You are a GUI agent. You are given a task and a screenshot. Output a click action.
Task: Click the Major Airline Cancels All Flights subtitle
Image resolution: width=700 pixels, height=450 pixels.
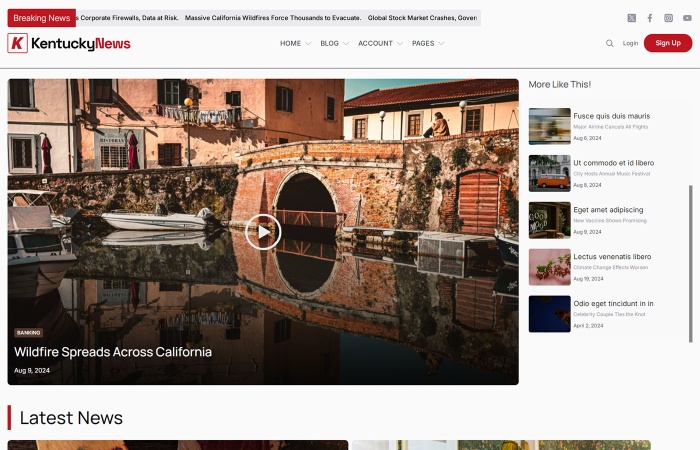point(610,127)
